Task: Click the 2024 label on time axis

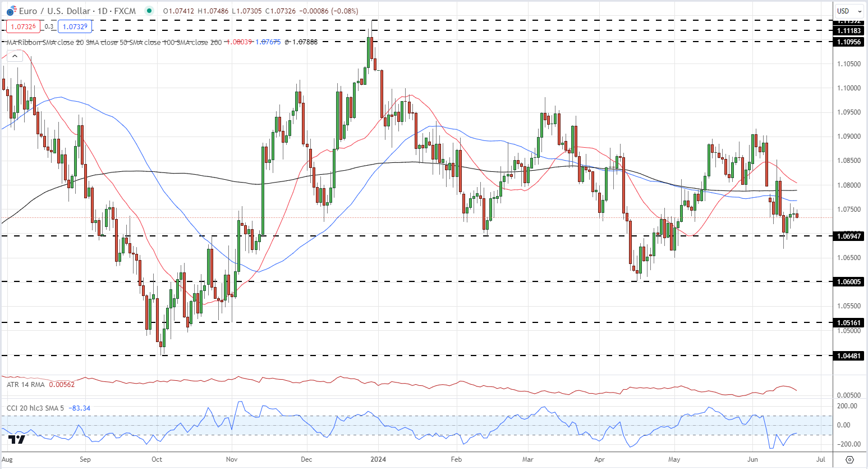Action: 378,459
